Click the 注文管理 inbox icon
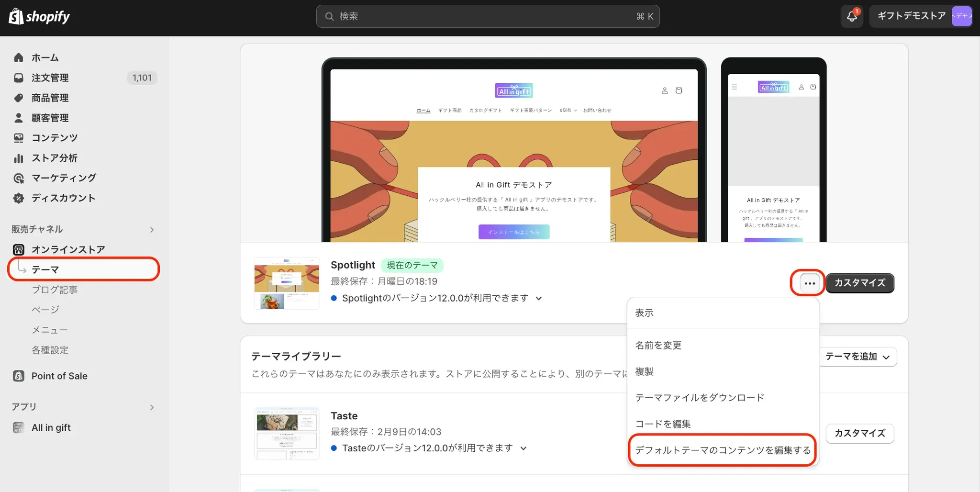 (x=19, y=78)
